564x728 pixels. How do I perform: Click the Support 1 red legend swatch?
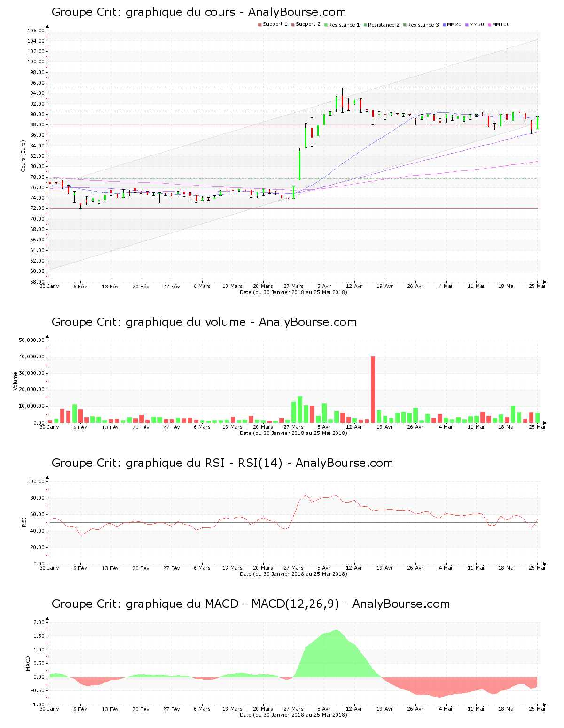pos(260,25)
